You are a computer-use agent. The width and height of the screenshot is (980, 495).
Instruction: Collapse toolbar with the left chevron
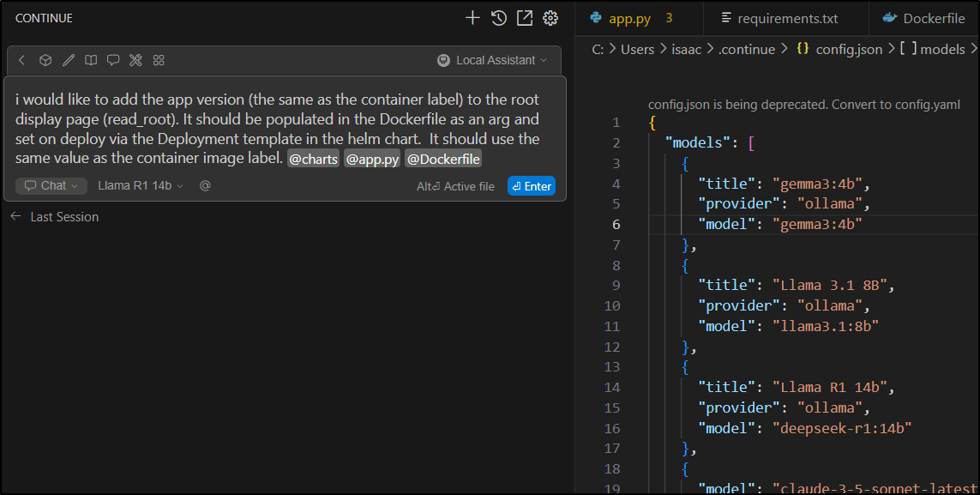[x=22, y=60]
